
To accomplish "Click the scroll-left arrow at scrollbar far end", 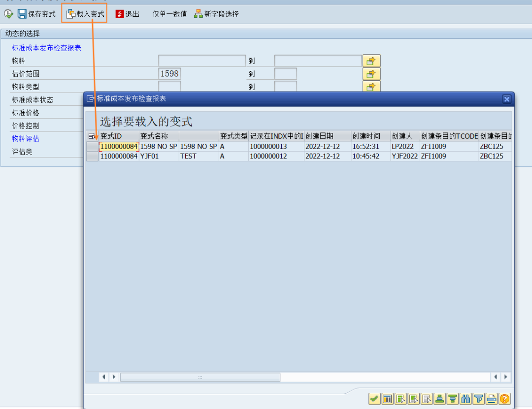I will (x=496, y=377).
